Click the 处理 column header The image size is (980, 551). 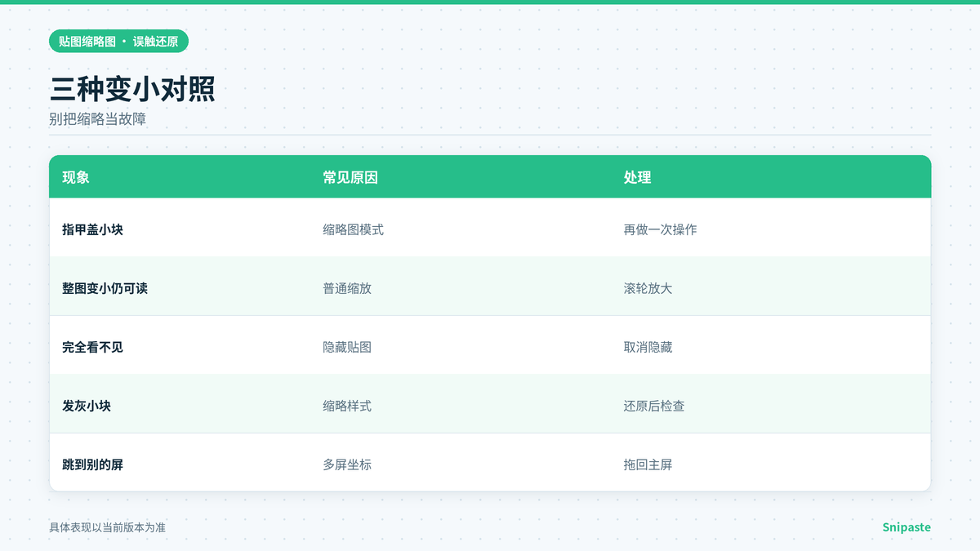point(637,177)
